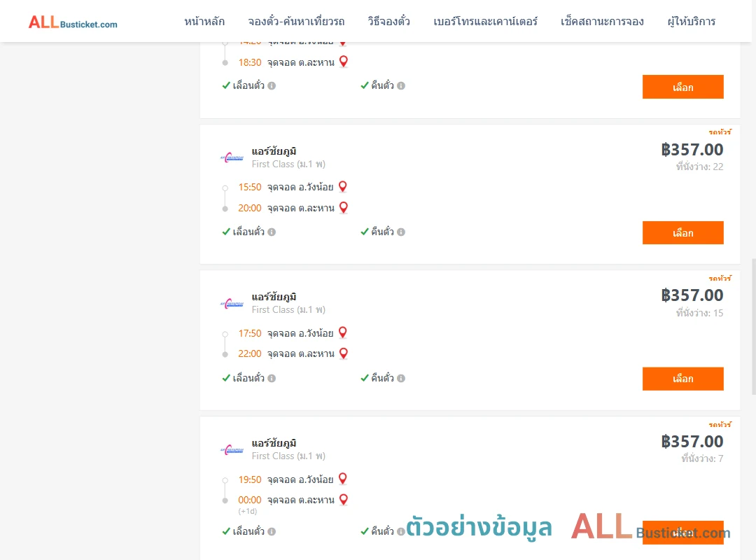Open map pin for 00:00 ต.ละหาน stop
Image resolution: width=756 pixels, height=560 pixels.
pyautogui.click(x=344, y=500)
